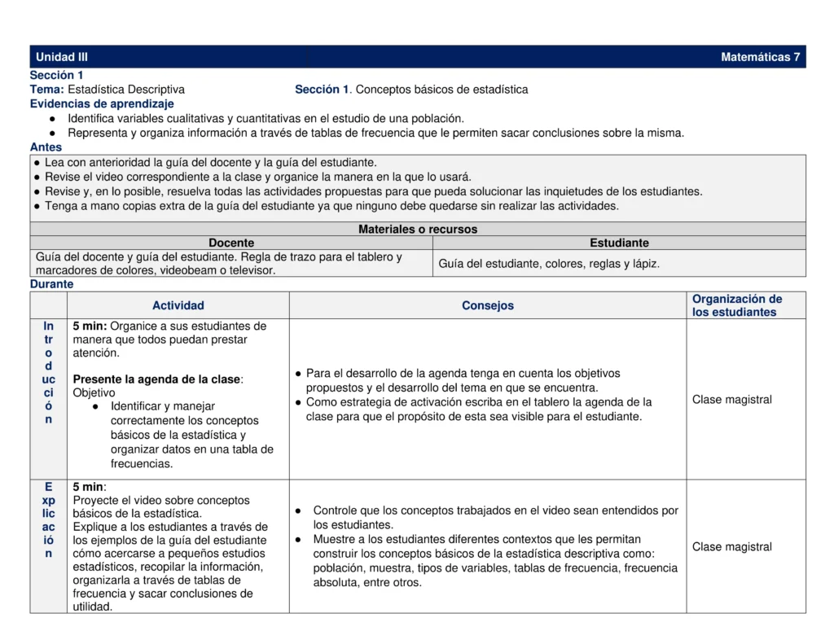Select the 'Organización de los estudiantes' column header
This screenshot has height=644, width=834.
[736, 305]
